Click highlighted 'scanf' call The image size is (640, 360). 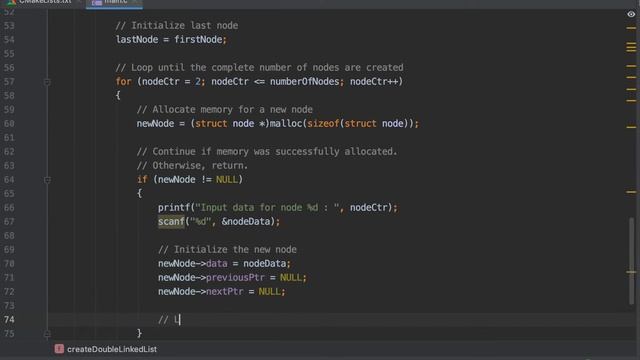pyautogui.click(x=171, y=222)
